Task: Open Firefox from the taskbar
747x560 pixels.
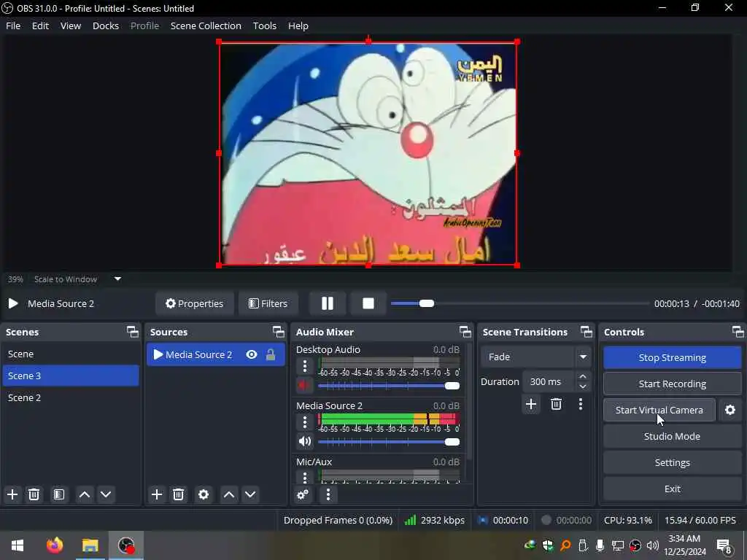Action: coord(55,545)
